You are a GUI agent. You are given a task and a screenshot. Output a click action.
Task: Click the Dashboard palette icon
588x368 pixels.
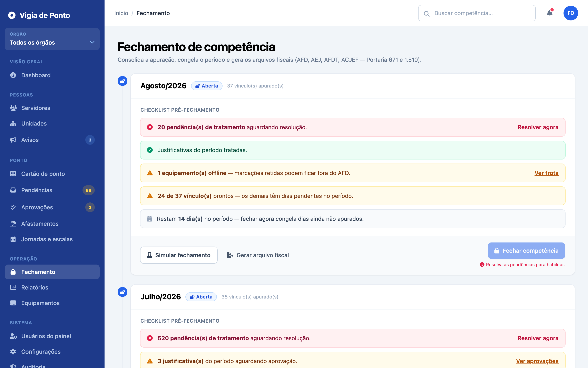click(13, 75)
